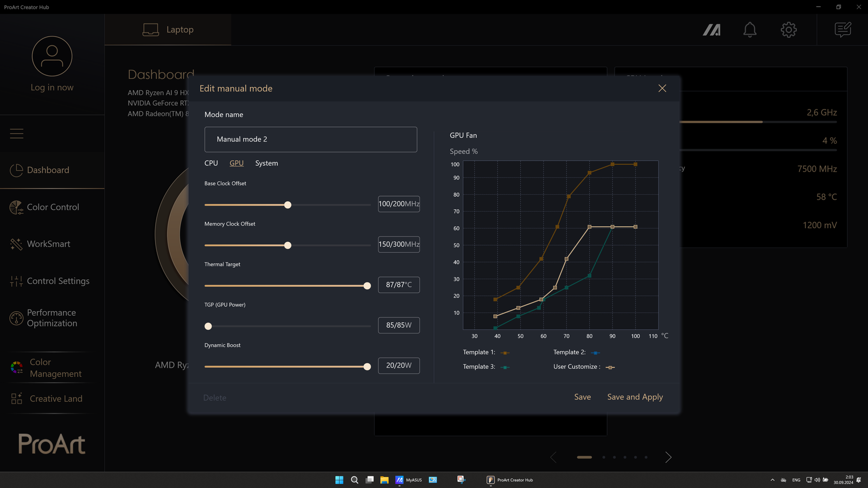The image size is (868, 488).
Task: Open WorkSmart in the sidebar
Action: tap(52, 244)
